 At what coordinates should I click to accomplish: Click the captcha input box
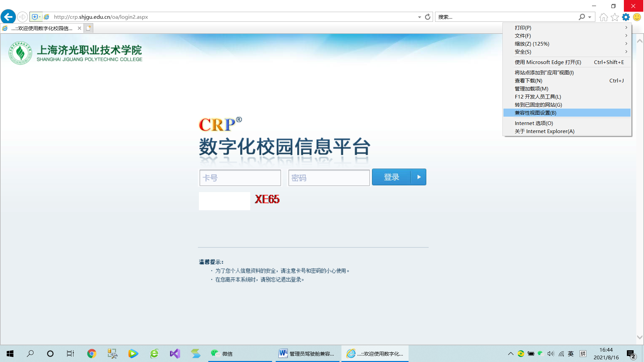pyautogui.click(x=224, y=201)
